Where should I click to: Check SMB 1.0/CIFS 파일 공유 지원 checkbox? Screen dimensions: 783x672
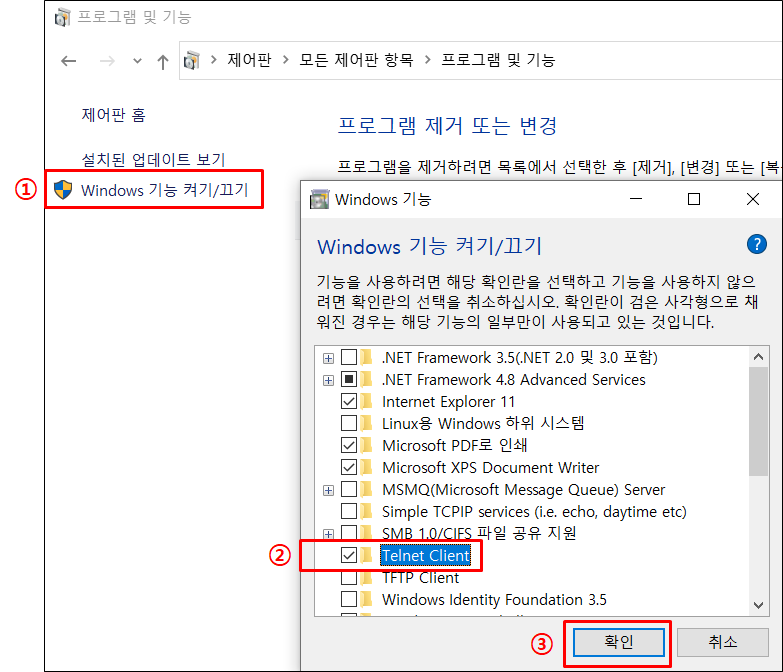[x=349, y=532]
